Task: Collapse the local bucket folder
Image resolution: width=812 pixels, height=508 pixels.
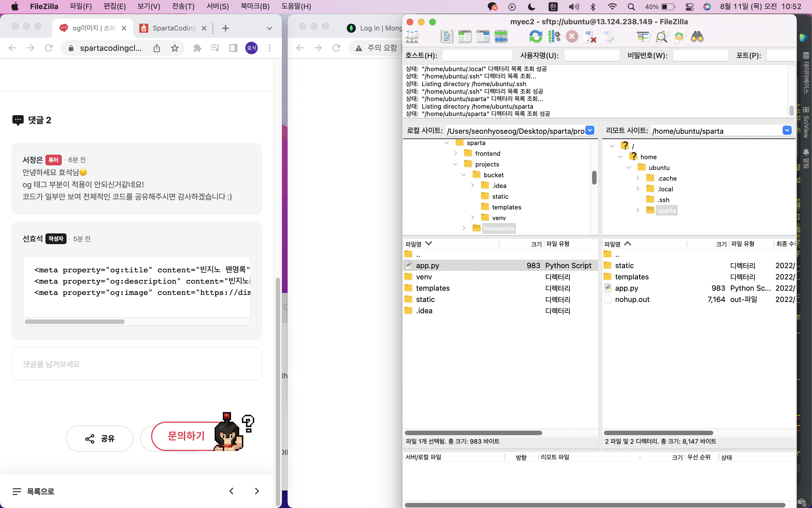Action: pyautogui.click(x=464, y=175)
